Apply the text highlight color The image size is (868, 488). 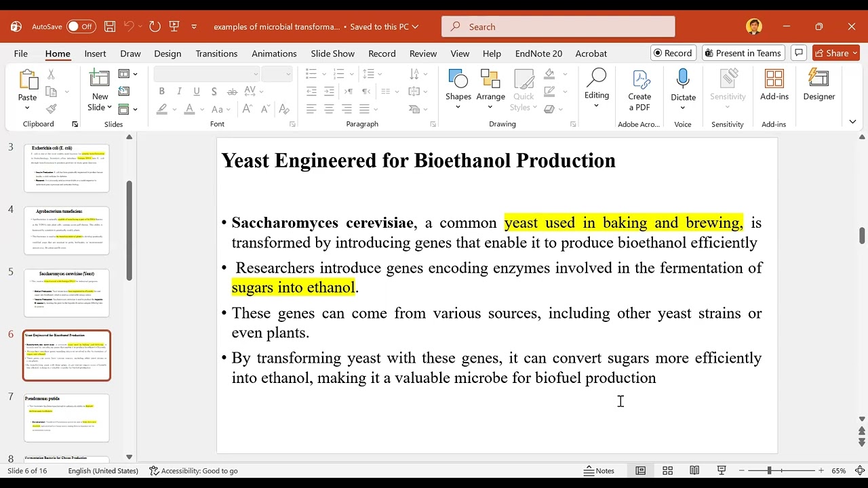(162, 109)
